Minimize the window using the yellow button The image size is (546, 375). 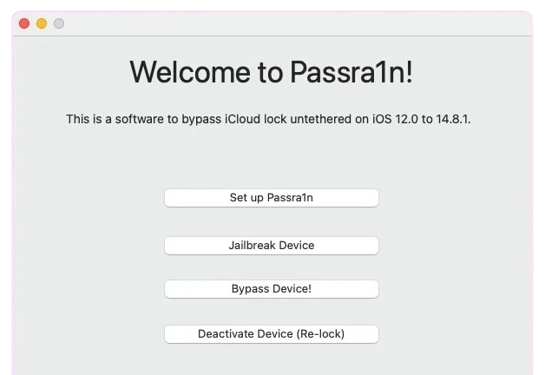pos(41,23)
